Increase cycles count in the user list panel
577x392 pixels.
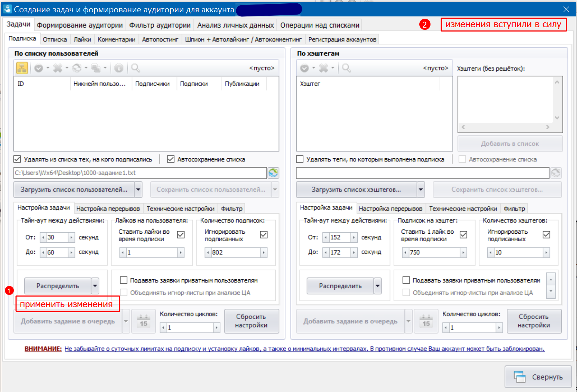tap(216, 328)
